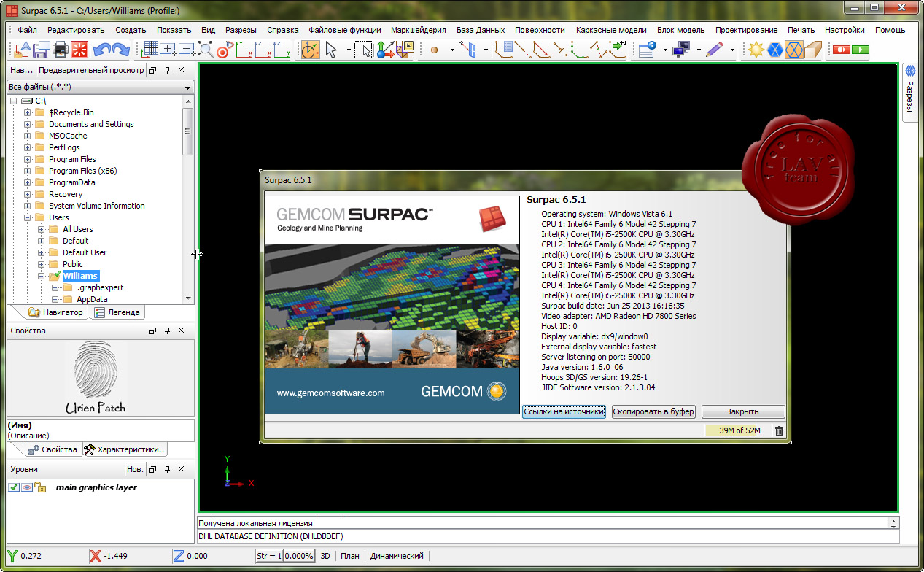Click the green play macro icon
The height and width of the screenshot is (572, 924).
[861, 50]
